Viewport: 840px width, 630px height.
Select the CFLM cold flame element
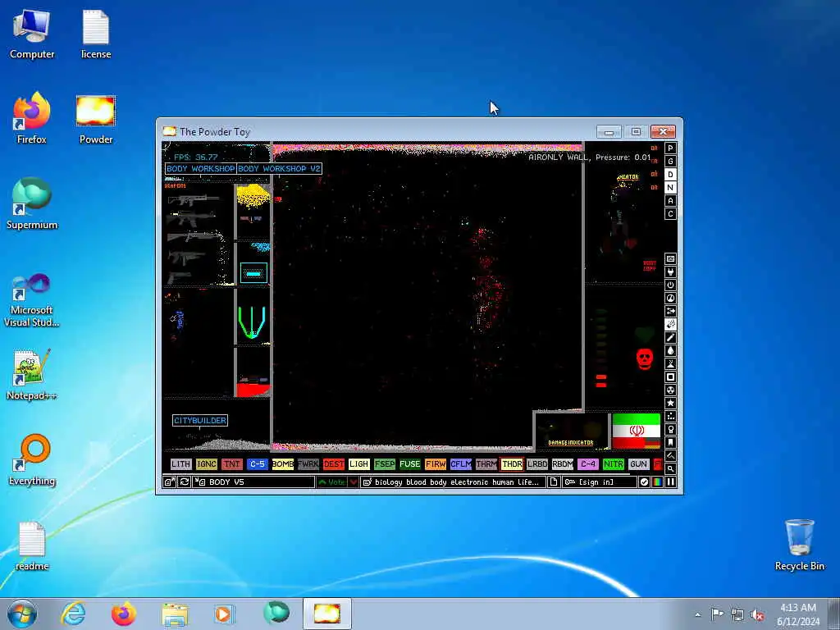point(461,464)
